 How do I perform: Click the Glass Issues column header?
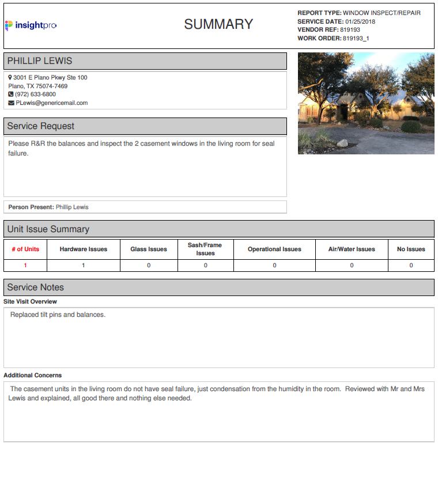pyautogui.click(x=149, y=249)
